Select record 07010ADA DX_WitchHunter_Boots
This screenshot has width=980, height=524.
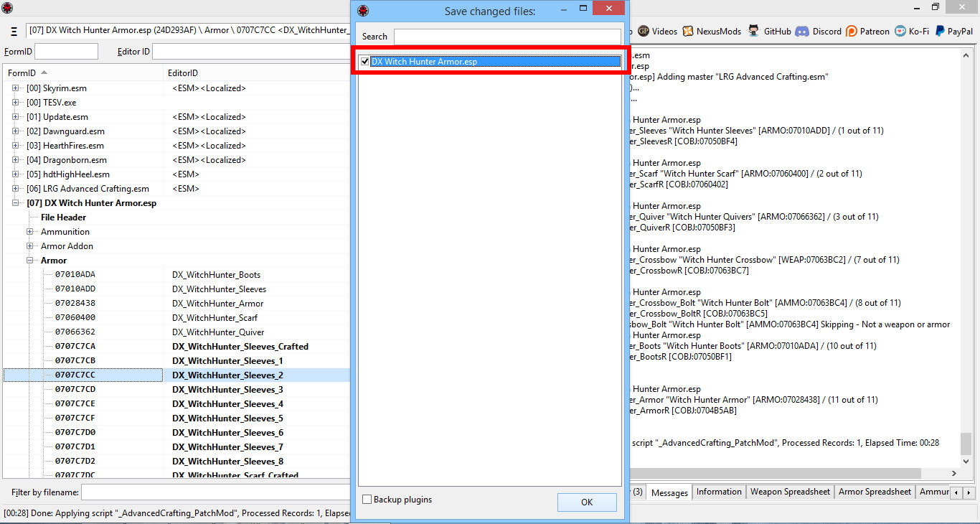(x=176, y=275)
